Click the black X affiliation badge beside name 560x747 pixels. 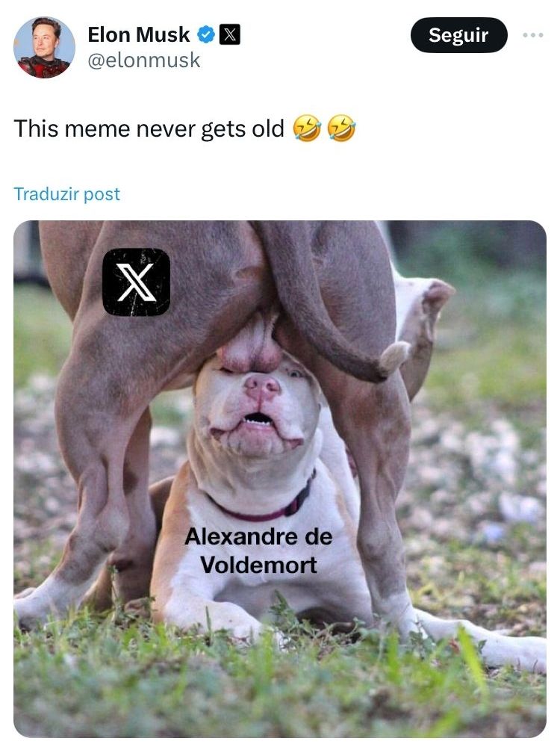coord(229,35)
